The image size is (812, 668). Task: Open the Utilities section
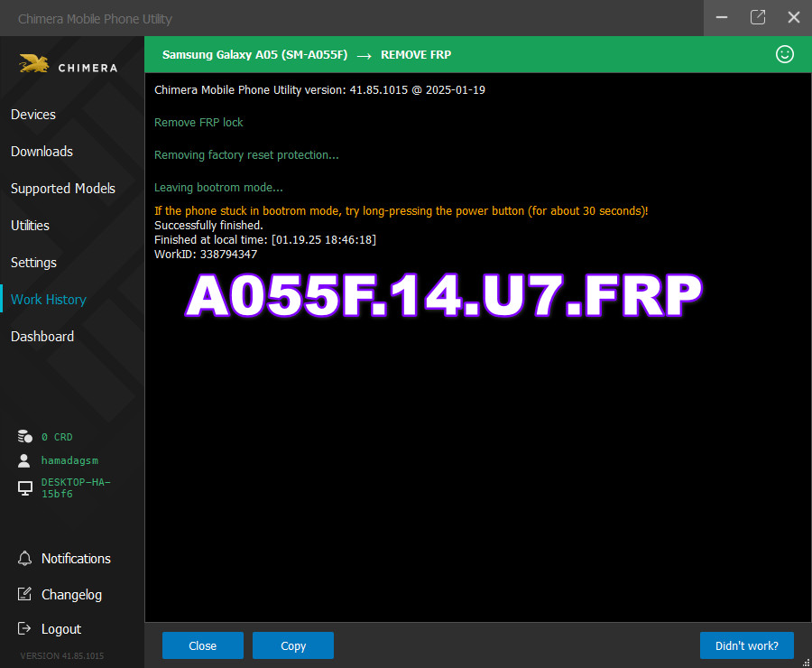point(30,225)
